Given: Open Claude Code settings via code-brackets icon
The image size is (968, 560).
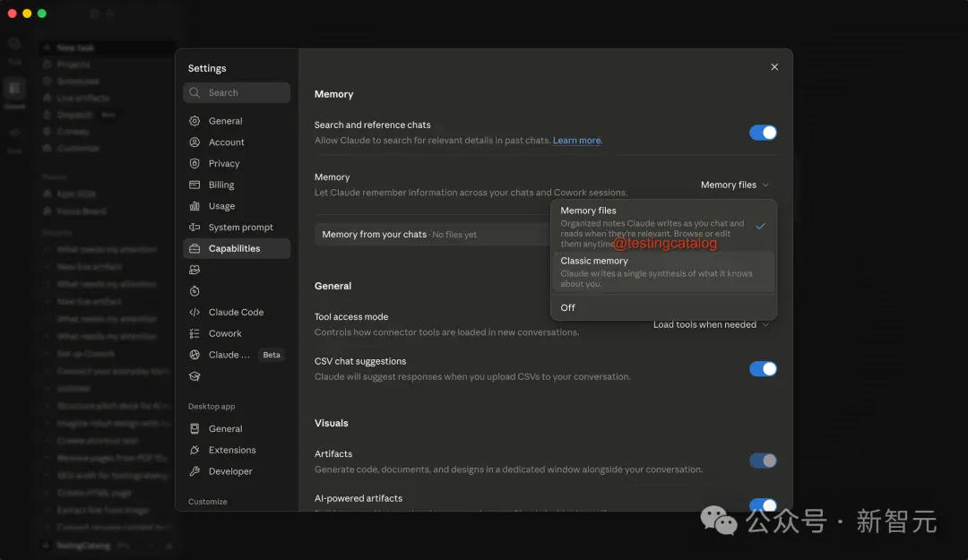Looking at the screenshot, I should 194,313.
